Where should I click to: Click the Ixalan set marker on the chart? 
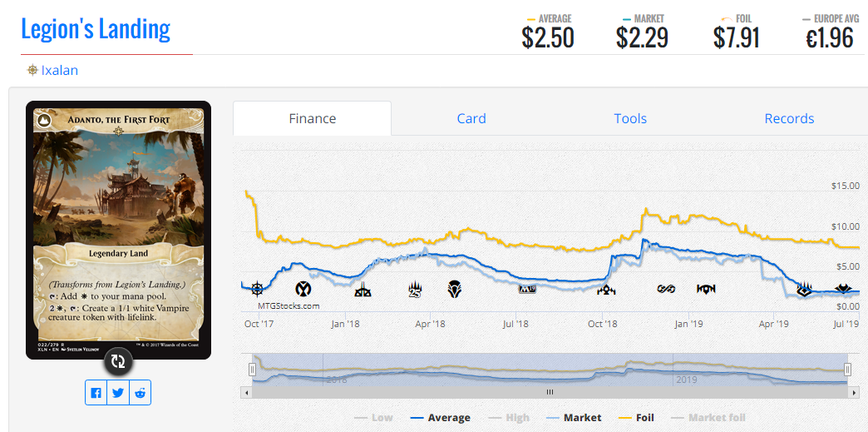point(258,289)
